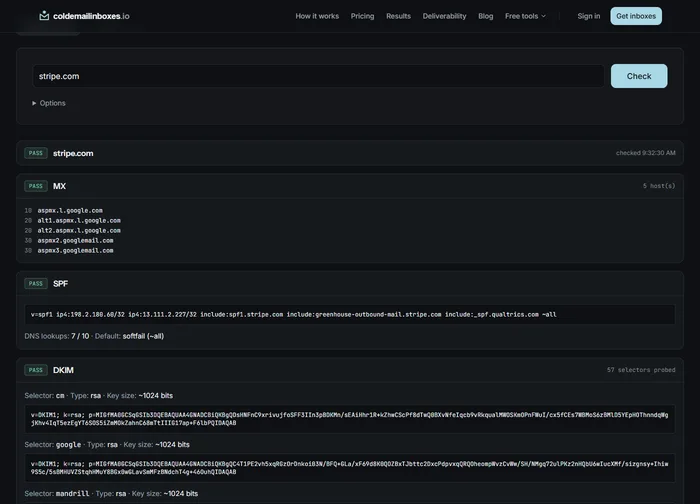The image size is (700, 504).
Task: Select the aspmx3.googlemail.com record
Action: point(75,250)
